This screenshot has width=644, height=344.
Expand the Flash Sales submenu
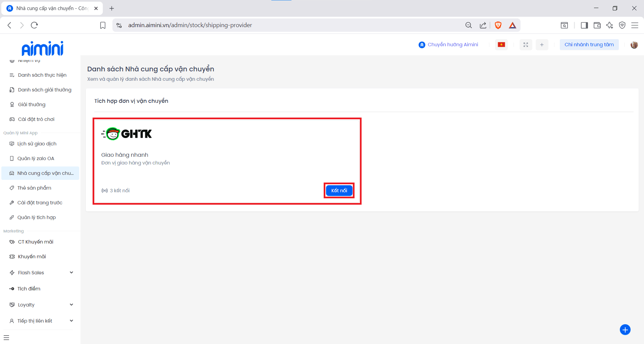[x=71, y=273]
